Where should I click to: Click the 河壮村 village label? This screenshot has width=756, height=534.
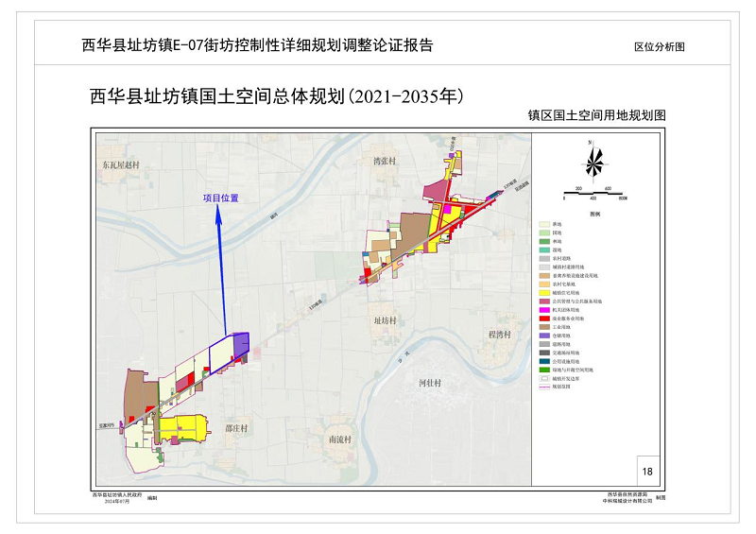[x=432, y=384]
